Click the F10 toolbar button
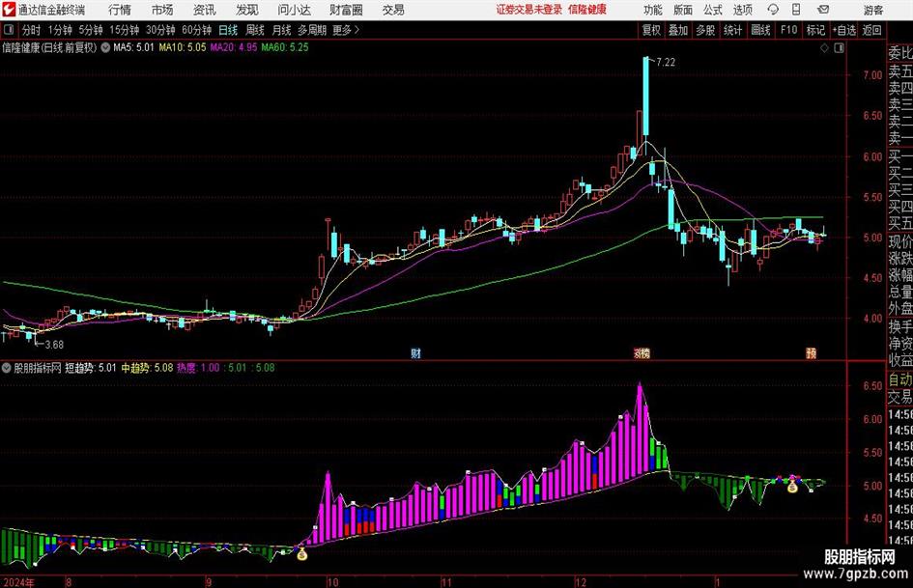Image resolution: width=913 pixels, height=588 pixels. click(x=789, y=30)
